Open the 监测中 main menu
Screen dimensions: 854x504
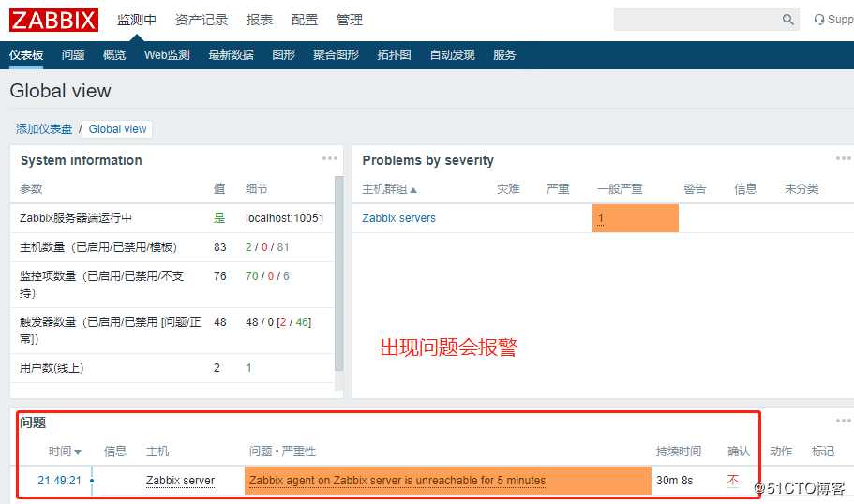pyautogui.click(x=137, y=20)
